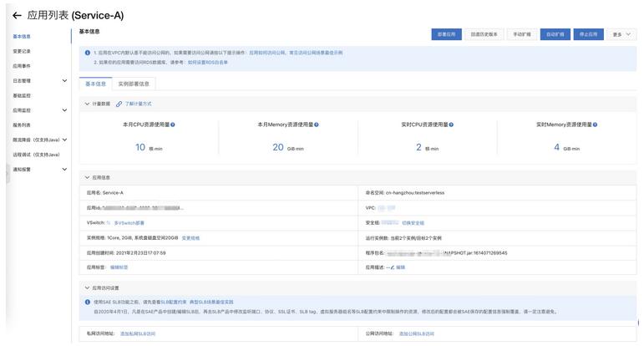Collapse the 计量数据 section

[87, 104]
